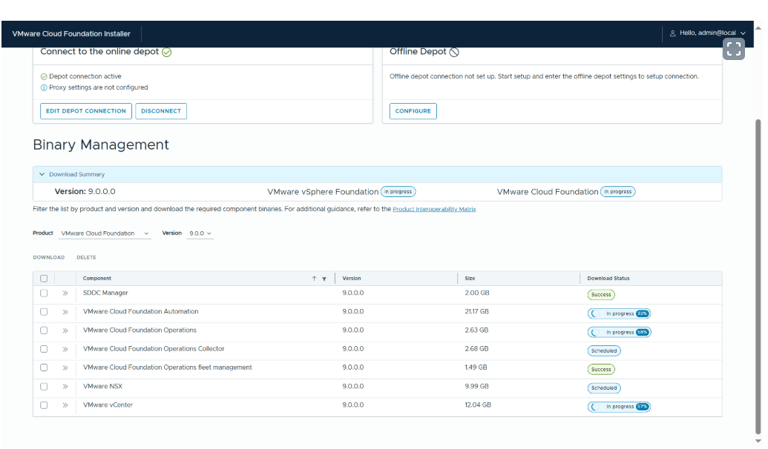768x449 pixels.
Task: Expand details for Cloud Foundation Automation row
Action: coord(65,312)
